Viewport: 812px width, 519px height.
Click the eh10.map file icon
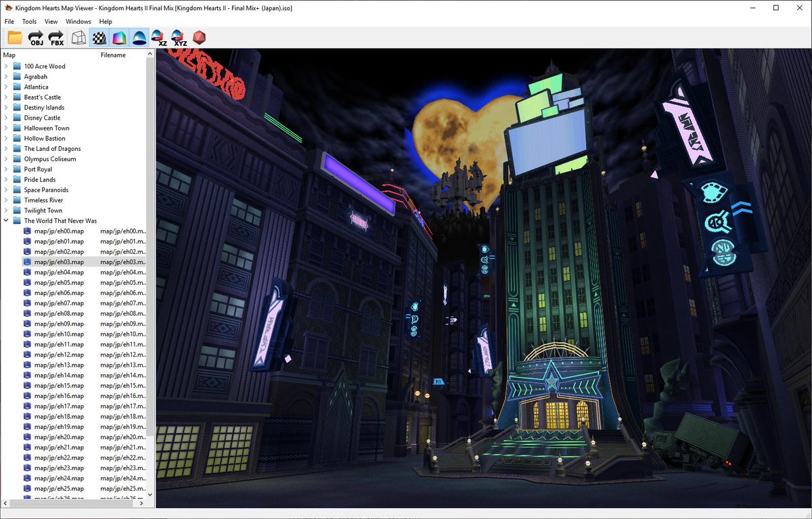point(27,334)
